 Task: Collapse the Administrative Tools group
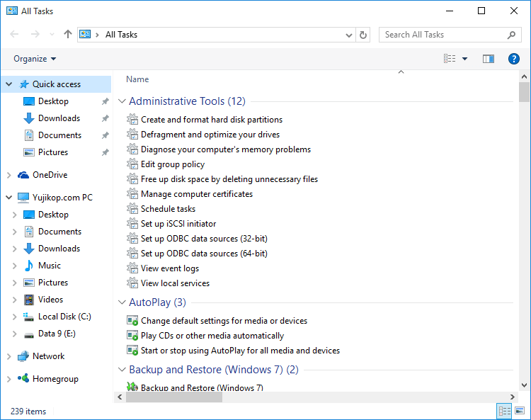(x=122, y=101)
